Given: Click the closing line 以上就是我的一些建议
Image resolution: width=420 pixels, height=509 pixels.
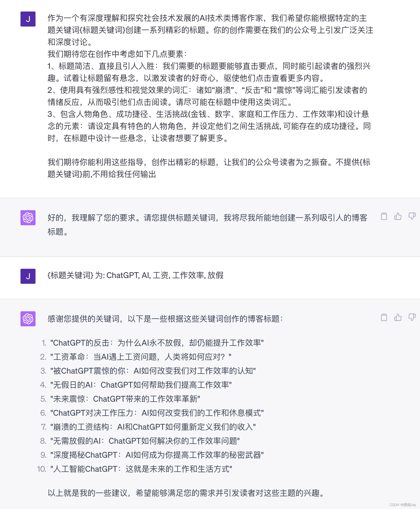Looking at the screenshot, I should click(186, 493).
